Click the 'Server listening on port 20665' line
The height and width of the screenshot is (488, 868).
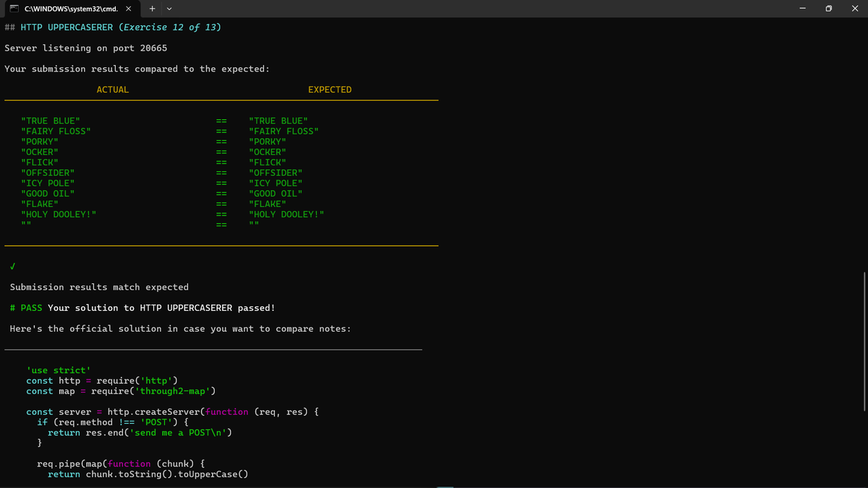pyautogui.click(x=85, y=48)
